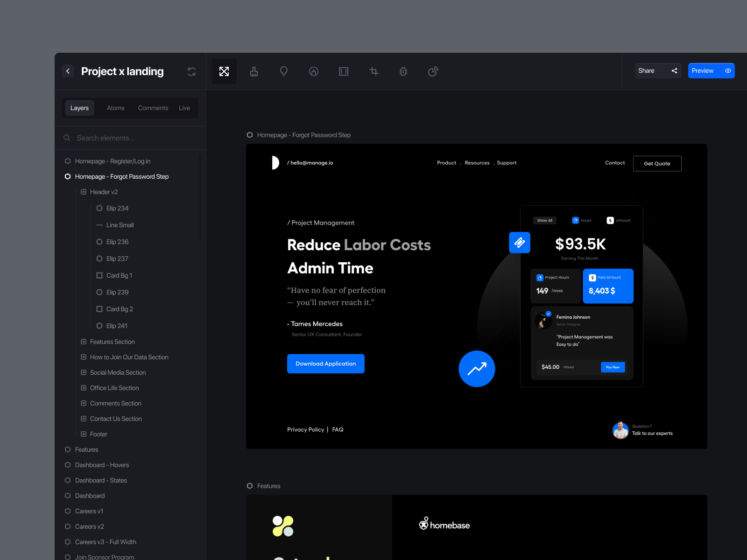
Task: Click the Search elements input field
Action: 130,138
